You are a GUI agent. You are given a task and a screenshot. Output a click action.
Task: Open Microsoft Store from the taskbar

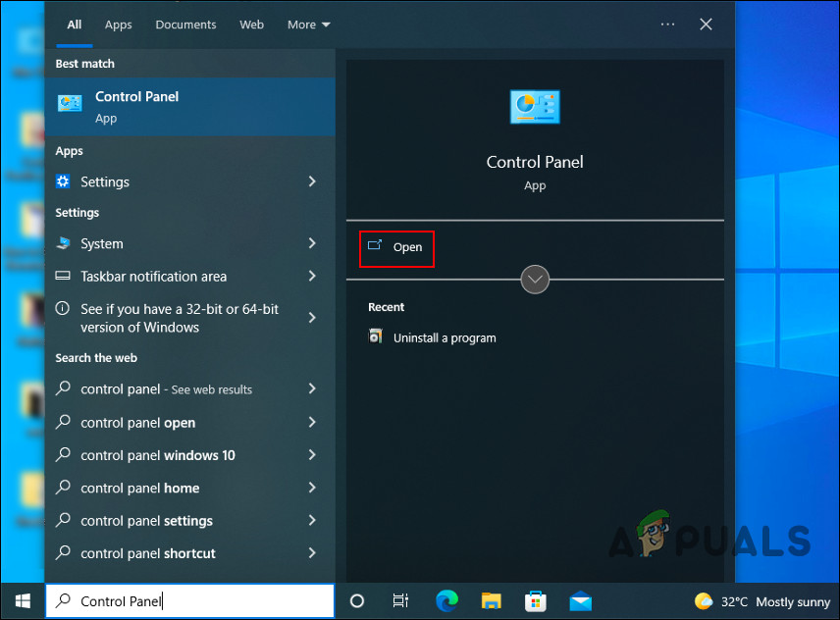coord(535,601)
